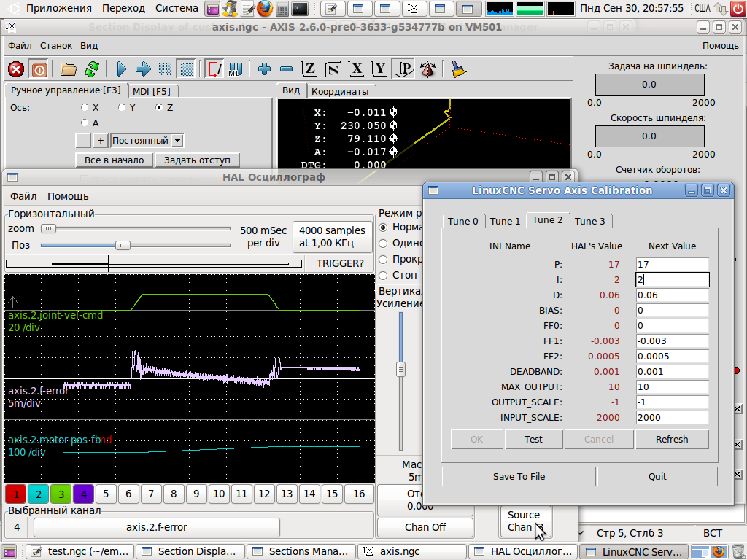Expand the Постоянный jog increment dropdown
This screenshot has width=747, height=560.
178,141
